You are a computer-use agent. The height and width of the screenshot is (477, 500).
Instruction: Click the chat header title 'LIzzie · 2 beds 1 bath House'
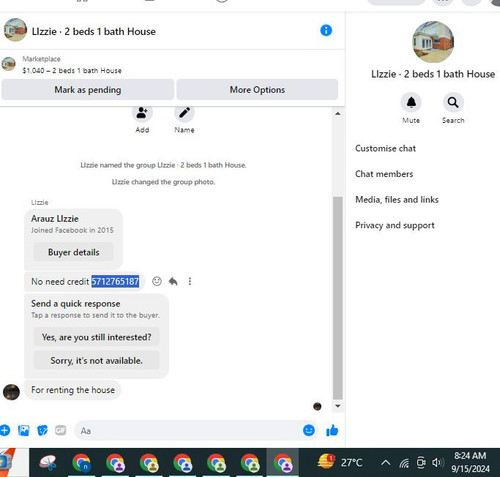pos(94,31)
